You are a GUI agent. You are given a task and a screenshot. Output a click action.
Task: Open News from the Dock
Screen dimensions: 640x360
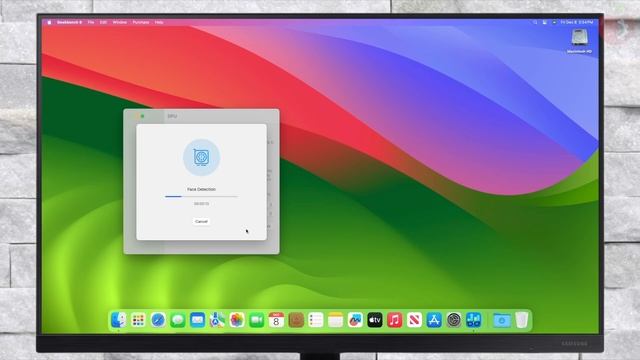pyautogui.click(x=414, y=320)
